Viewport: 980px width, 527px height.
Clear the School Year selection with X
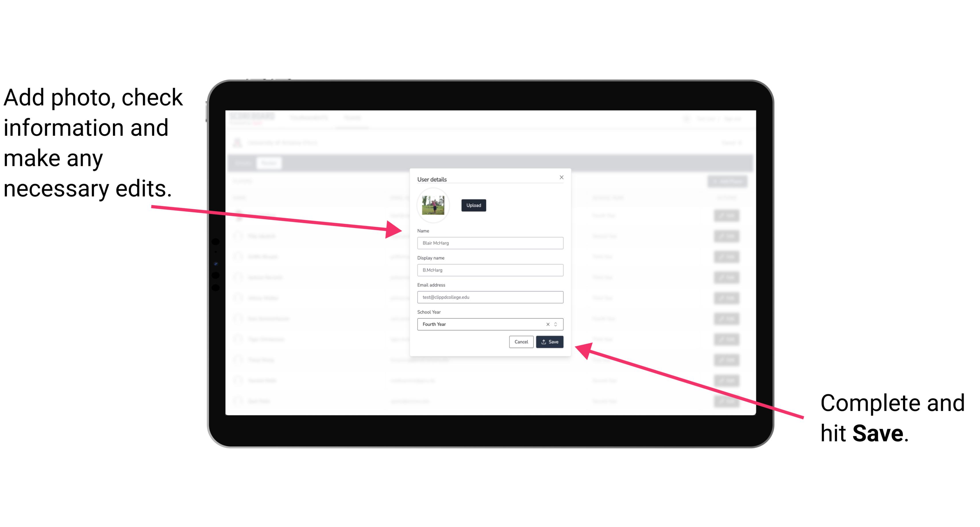(x=545, y=324)
